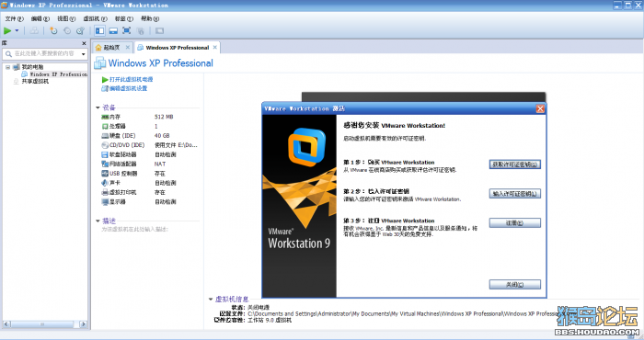Click the VM icon beside Windows XP Professional heading

(99, 62)
